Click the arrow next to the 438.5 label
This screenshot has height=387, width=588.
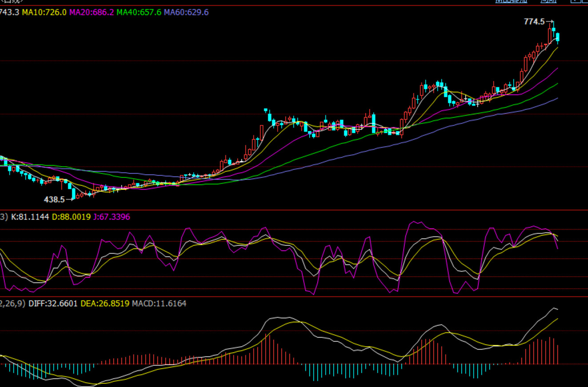click(x=69, y=200)
